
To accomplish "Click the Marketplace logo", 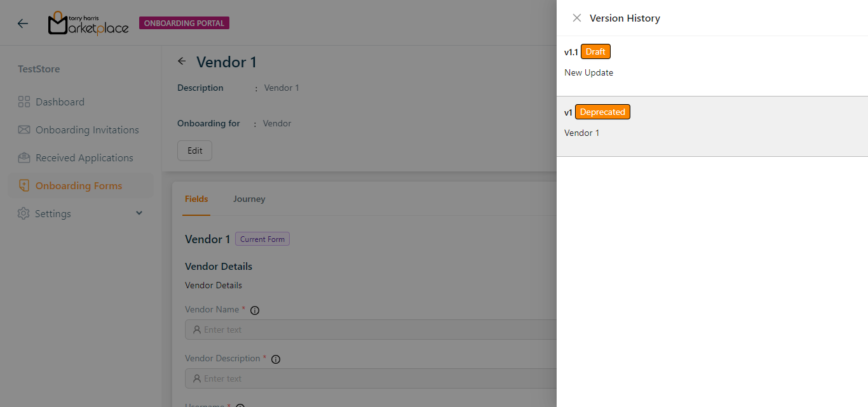I will point(88,23).
